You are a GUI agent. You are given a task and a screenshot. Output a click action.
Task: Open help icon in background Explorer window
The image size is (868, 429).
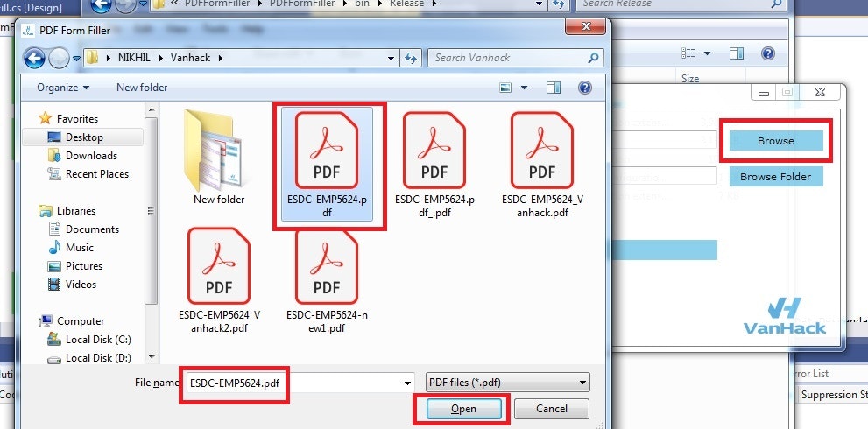pos(767,53)
